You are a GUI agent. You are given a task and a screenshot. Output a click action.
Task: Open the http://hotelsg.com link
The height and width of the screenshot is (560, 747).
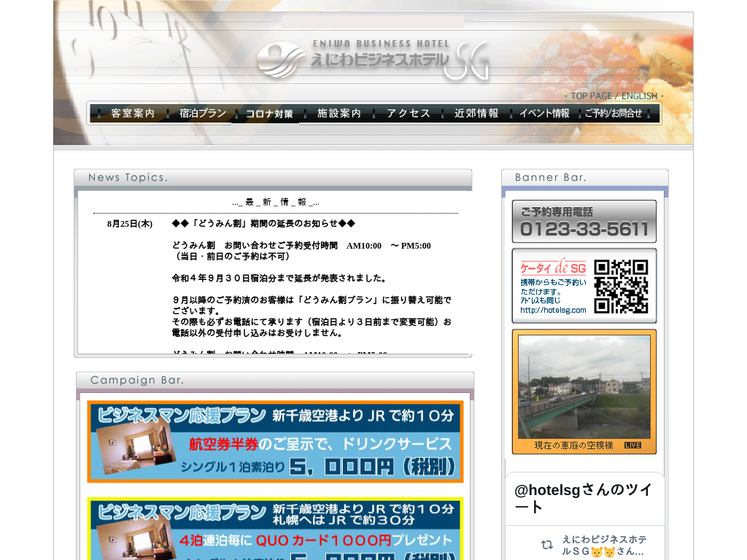pyautogui.click(x=553, y=310)
